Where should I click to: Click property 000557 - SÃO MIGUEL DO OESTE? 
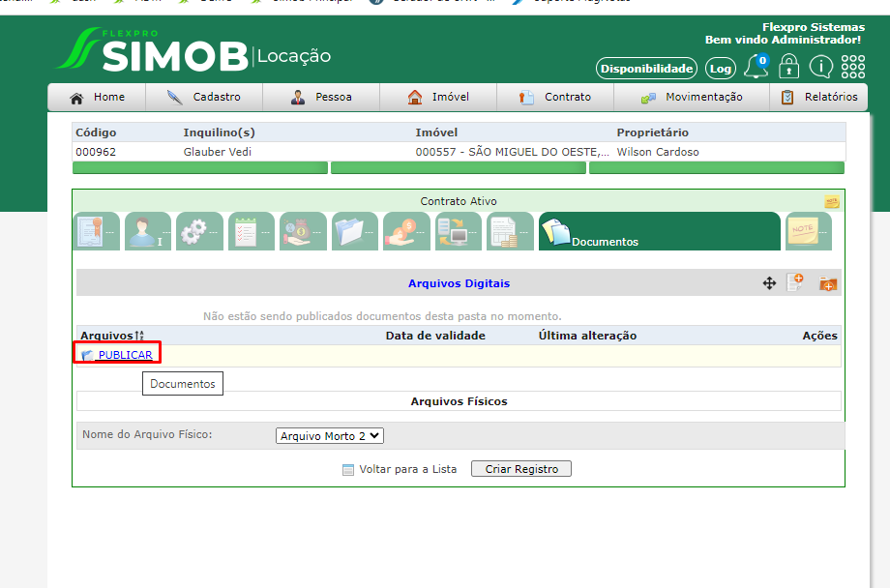coord(512,152)
